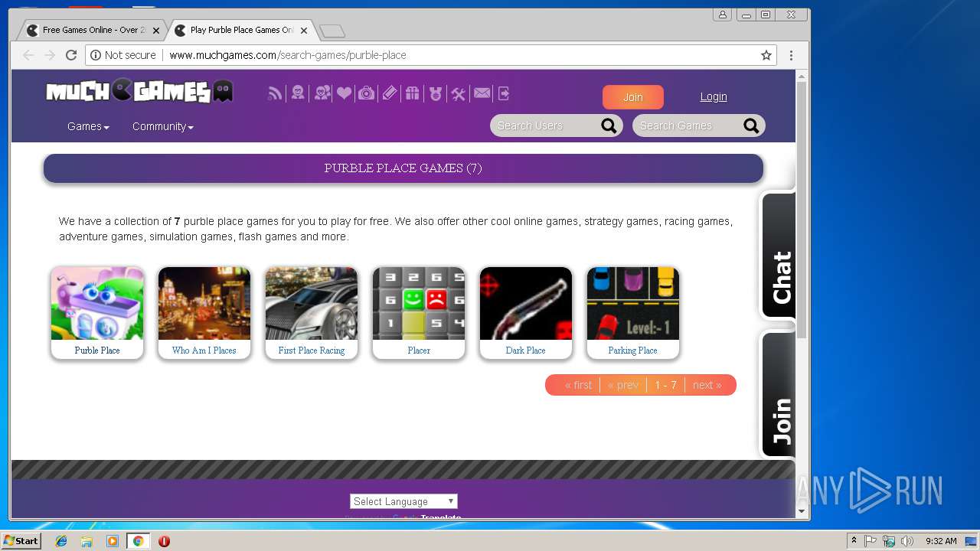Click the volume speaker tray icon
980x551 pixels.
click(x=907, y=541)
